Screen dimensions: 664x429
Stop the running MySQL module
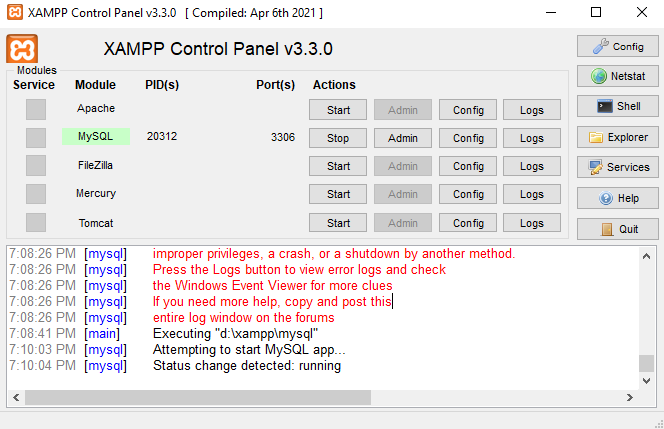tap(338, 138)
